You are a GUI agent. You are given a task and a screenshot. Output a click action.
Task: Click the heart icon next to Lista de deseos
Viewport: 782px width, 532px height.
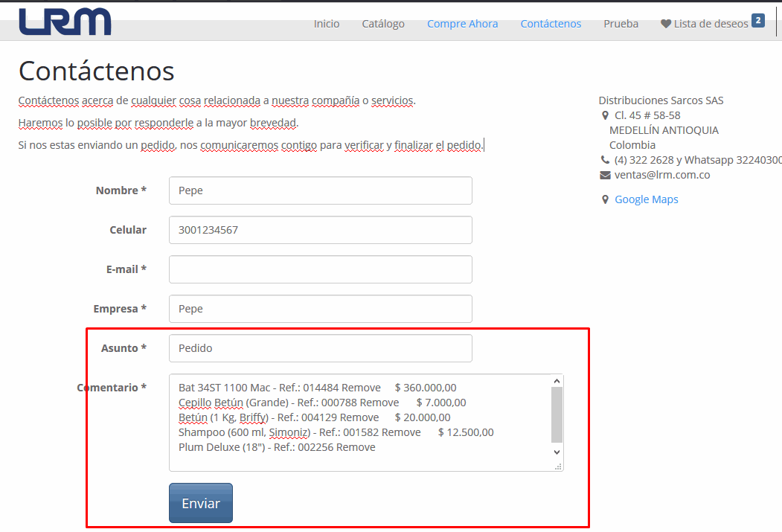click(x=664, y=23)
